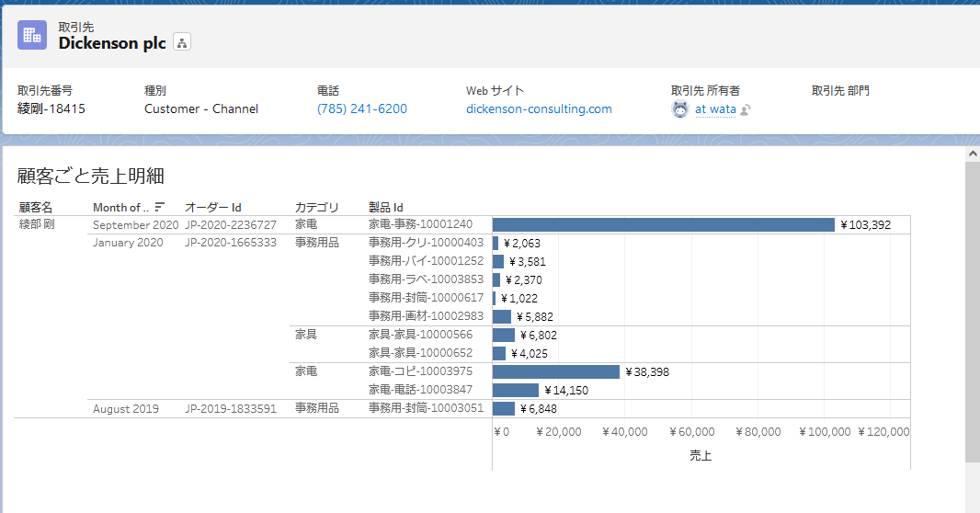This screenshot has height=513, width=980.
Task: Select product 事務用-封筒-10003051
Action: pyautogui.click(x=427, y=408)
